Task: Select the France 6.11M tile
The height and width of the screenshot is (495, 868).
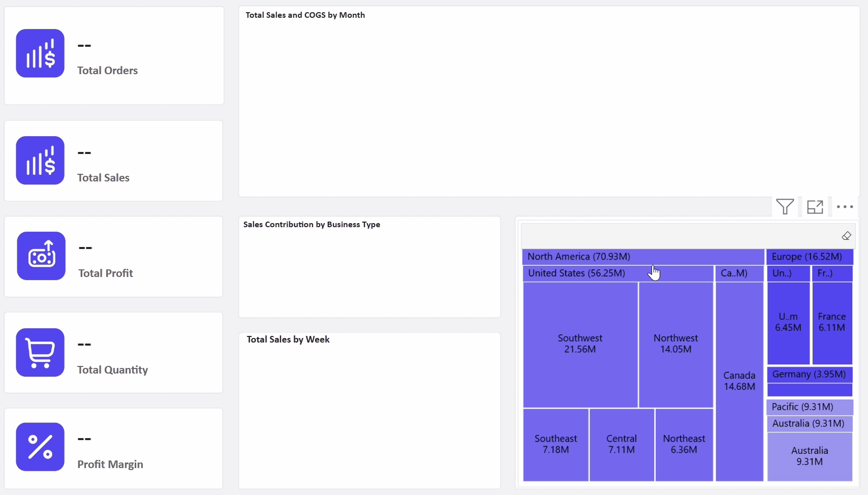Action: point(831,322)
